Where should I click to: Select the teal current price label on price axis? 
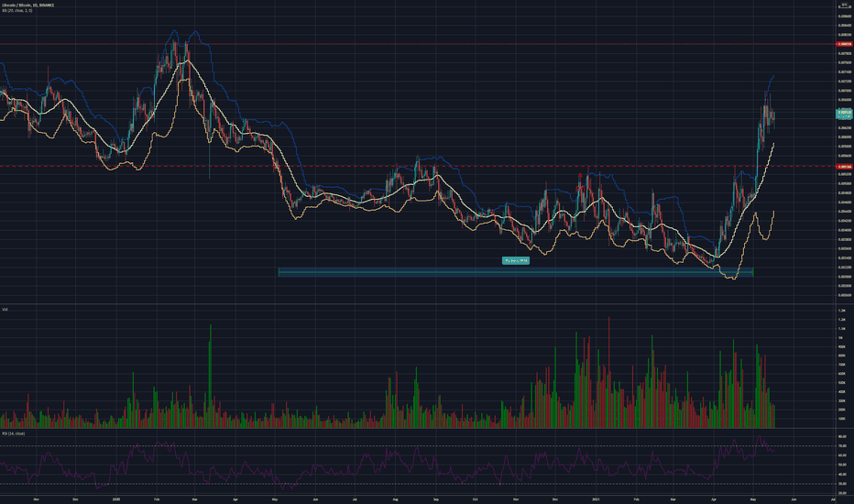point(844,114)
